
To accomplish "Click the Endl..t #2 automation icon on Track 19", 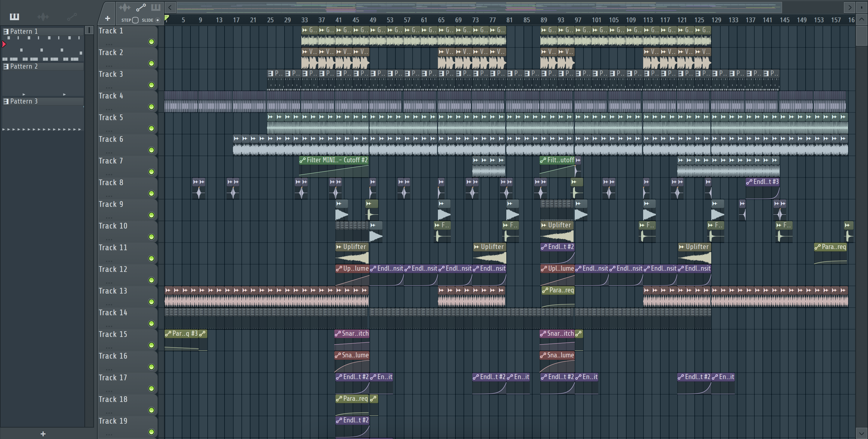I will tap(339, 420).
